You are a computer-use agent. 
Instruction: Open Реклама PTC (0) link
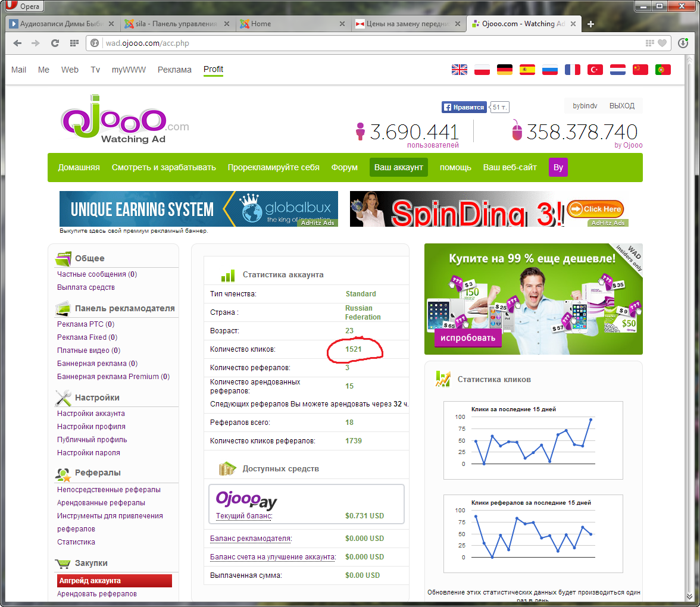[86, 324]
